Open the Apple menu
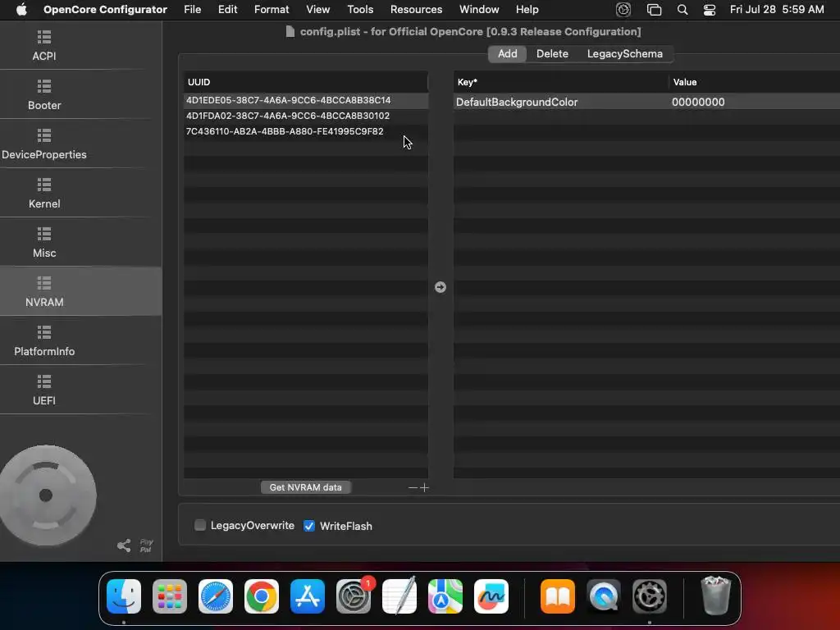 (x=21, y=10)
